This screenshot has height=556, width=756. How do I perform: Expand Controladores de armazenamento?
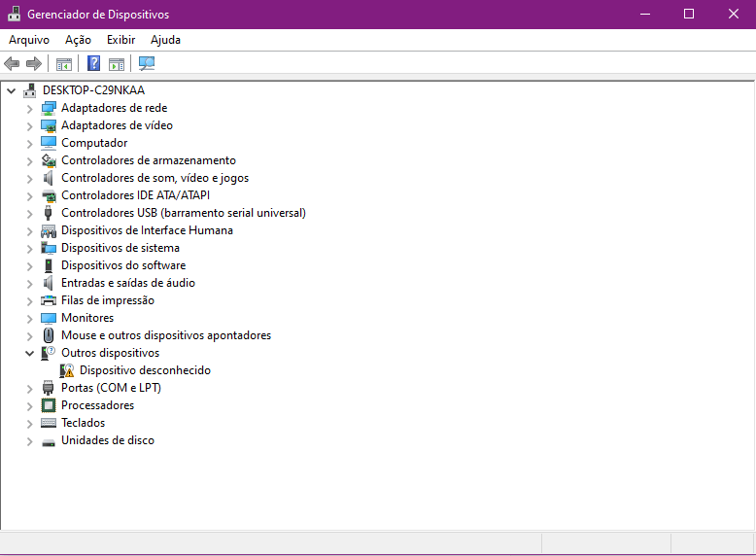tap(30, 161)
